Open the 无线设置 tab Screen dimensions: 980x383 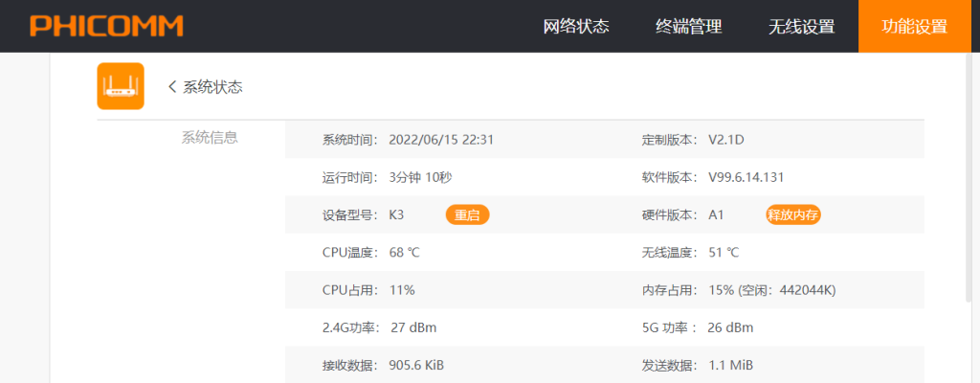tap(801, 26)
